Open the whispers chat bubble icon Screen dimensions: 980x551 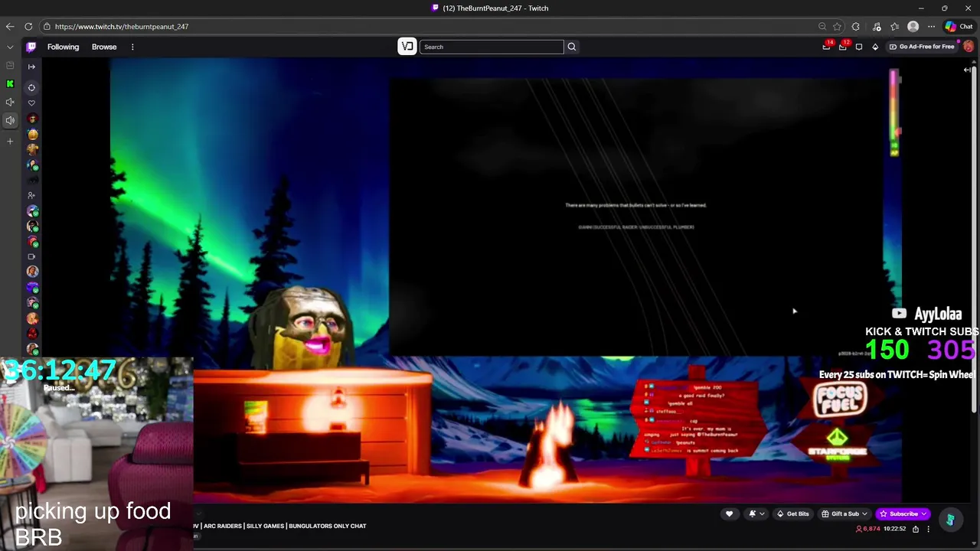tap(859, 47)
